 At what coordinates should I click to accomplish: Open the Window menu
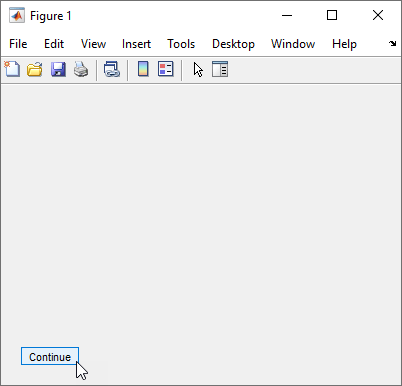pos(293,44)
